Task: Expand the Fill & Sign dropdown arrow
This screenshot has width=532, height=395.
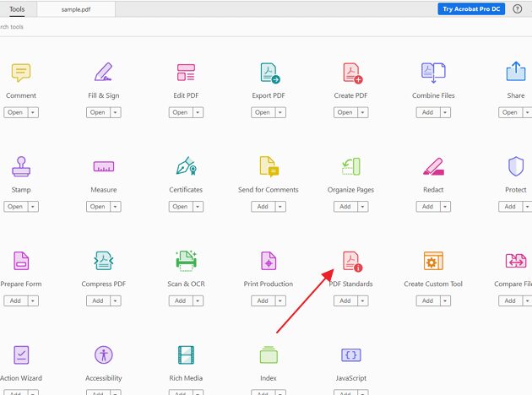Action: click(116, 112)
